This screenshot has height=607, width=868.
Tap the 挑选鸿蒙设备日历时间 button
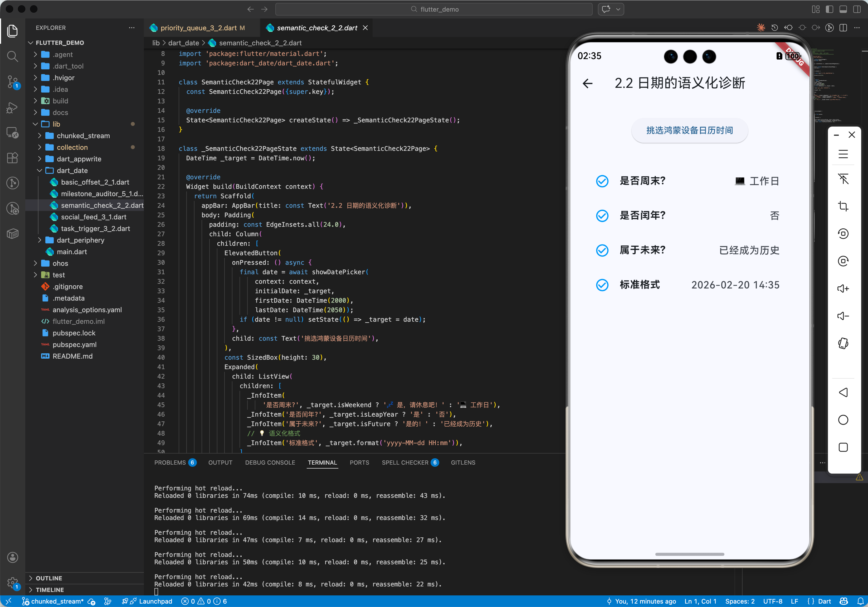coord(689,131)
